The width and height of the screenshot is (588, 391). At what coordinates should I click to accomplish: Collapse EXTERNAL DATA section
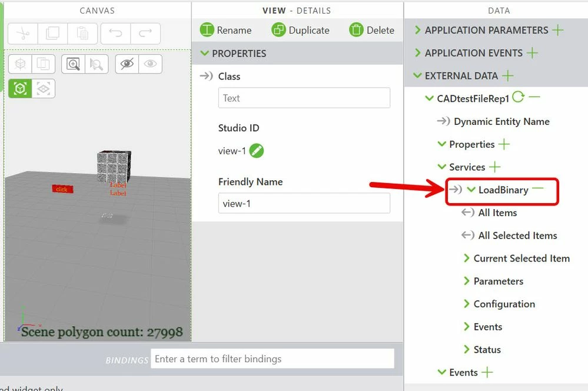[x=417, y=75]
